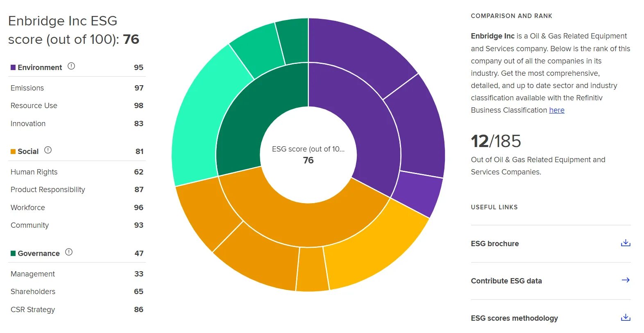Click the Environment score value 95
Viewport: 644px width, 333px height.
[x=138, y=67]
